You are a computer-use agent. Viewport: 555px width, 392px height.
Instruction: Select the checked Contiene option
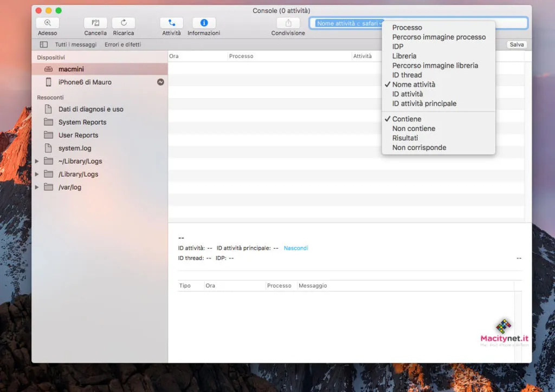[406, 119]
